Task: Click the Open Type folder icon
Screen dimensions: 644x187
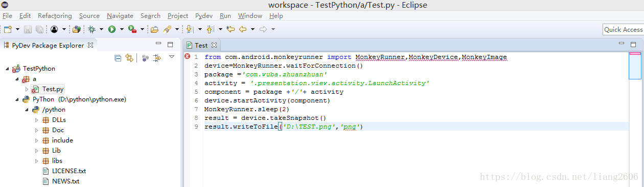Action: point(154,29)
